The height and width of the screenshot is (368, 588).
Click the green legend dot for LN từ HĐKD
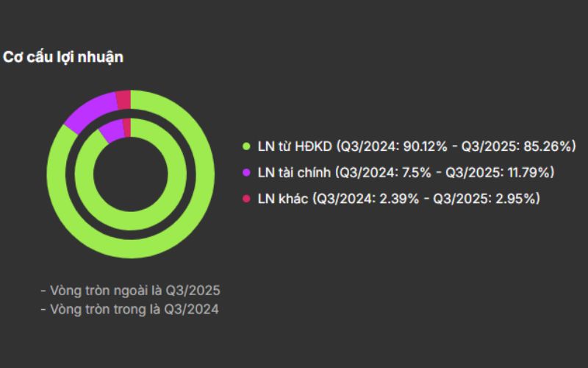coord(247,146)
